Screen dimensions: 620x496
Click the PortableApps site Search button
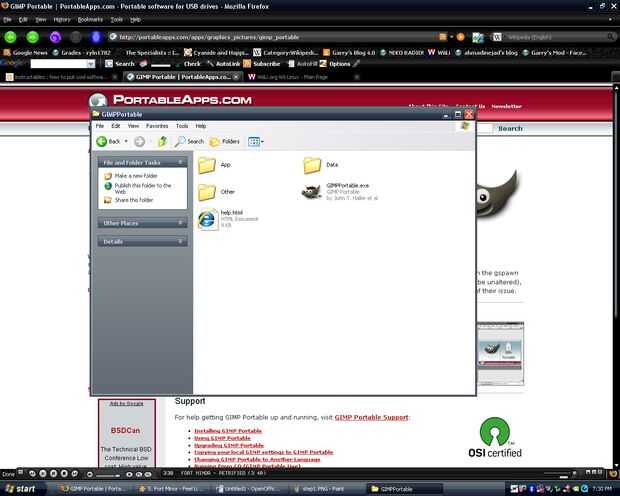click(x=510, y=129)
